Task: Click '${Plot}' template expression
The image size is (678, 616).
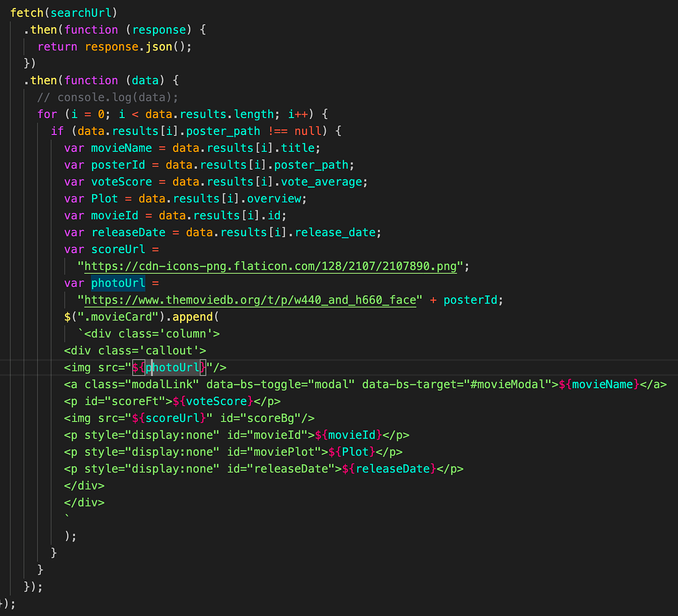Action: (x=351, y=453)
